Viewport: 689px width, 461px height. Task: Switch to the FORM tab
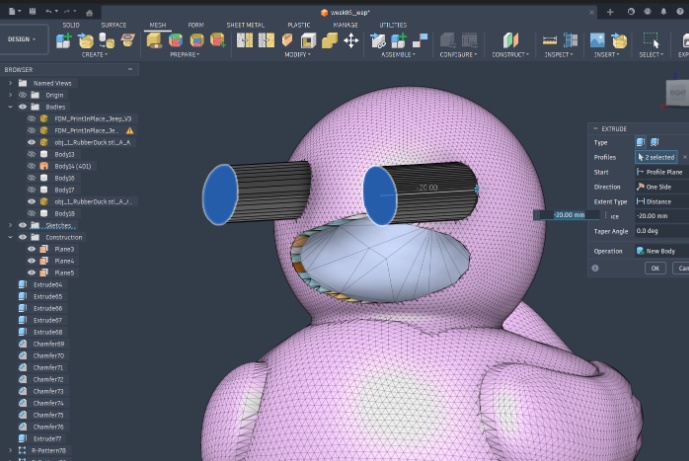tap(196, 25)
